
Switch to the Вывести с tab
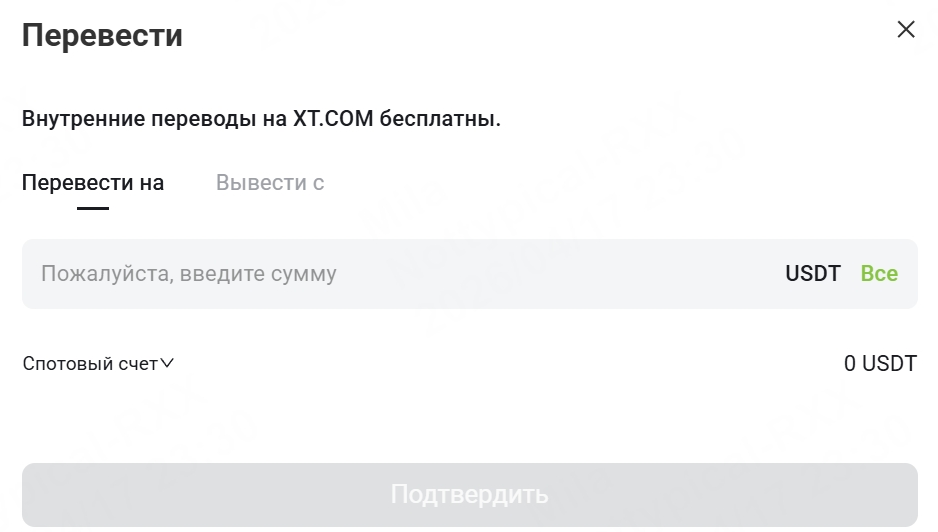(270, 183)
